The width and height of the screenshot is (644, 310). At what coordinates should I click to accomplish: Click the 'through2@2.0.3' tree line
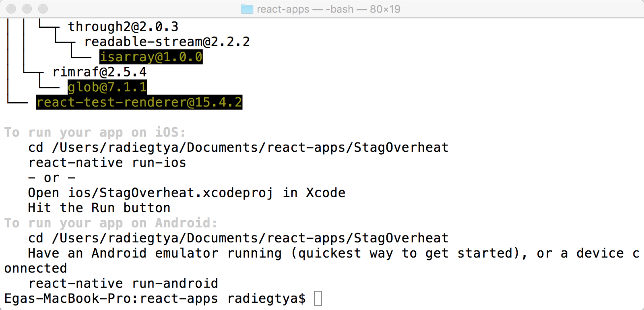[x=123, y=27]
